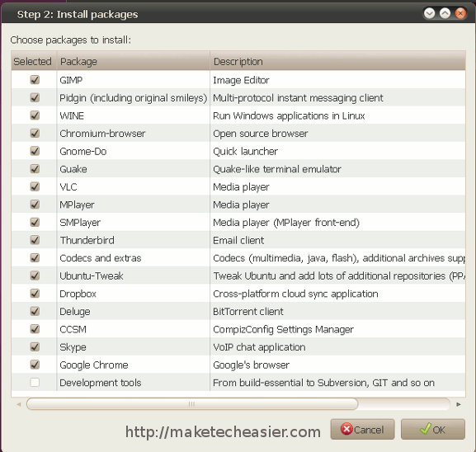Click the scrollbar right arrow

(x=459, y=404)
